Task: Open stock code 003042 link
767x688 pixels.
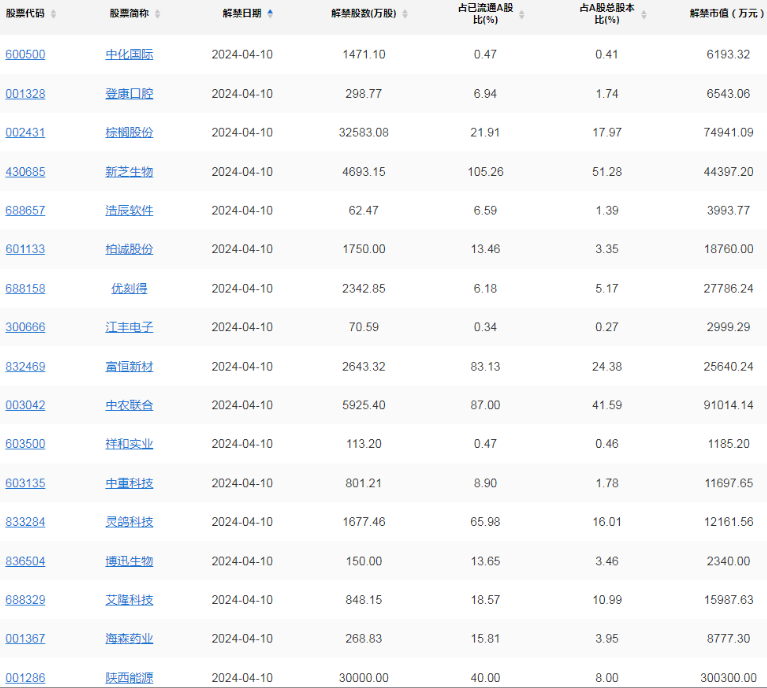Action: (x=25, y=405)
